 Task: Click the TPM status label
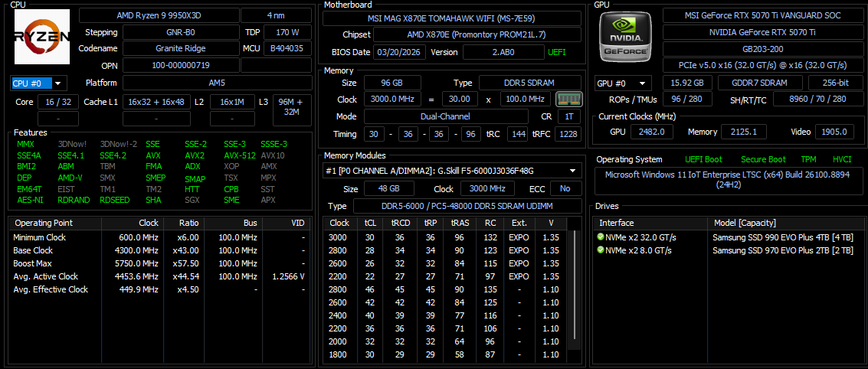click(x=809, y=159)
